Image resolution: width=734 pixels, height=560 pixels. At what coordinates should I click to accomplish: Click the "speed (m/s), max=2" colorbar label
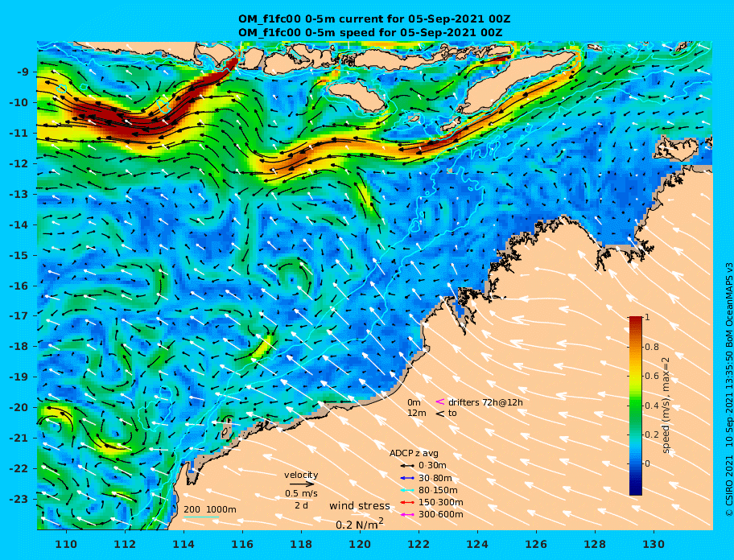point(666,406)
